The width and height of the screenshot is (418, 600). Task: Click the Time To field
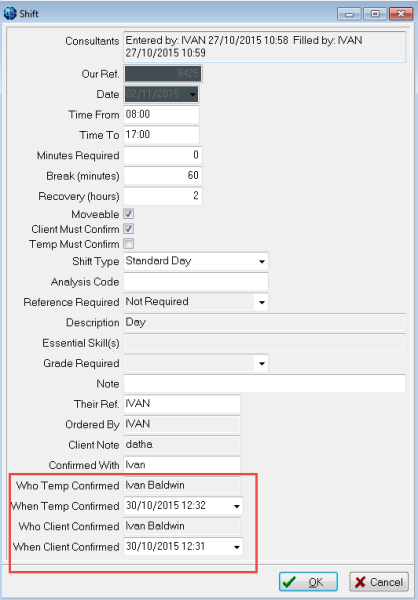[x=161, y=135]
